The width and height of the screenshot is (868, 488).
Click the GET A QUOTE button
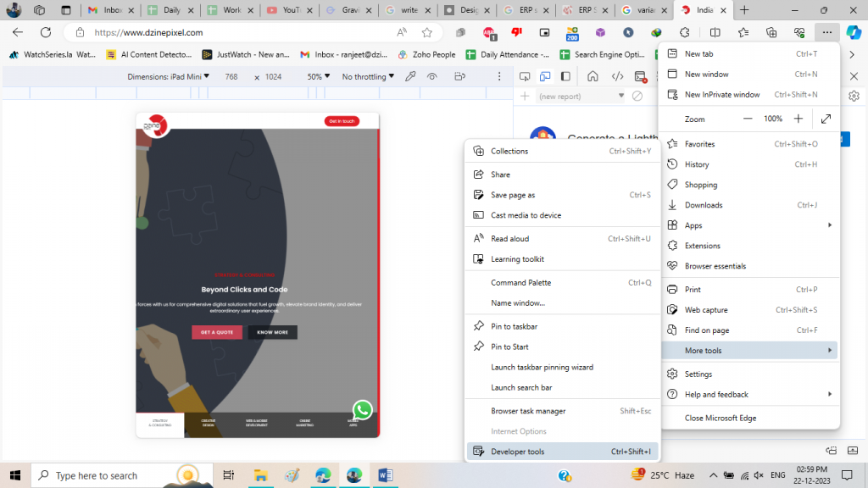[x=217, y=332]
